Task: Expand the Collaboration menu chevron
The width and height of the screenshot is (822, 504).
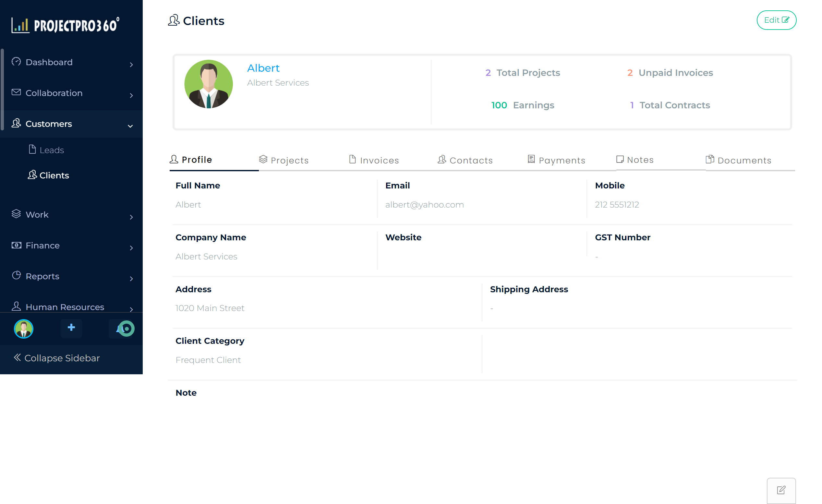Action: coord(131,95)
